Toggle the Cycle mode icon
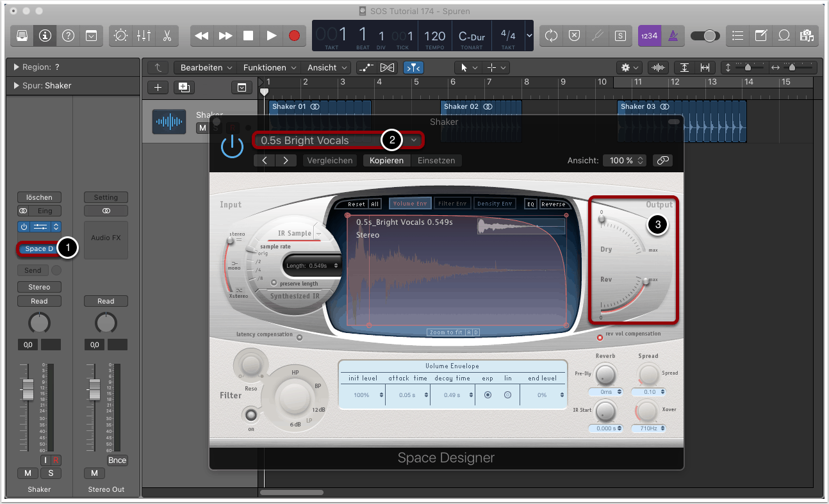Viewport: 829px width, 504px height. 551,36
